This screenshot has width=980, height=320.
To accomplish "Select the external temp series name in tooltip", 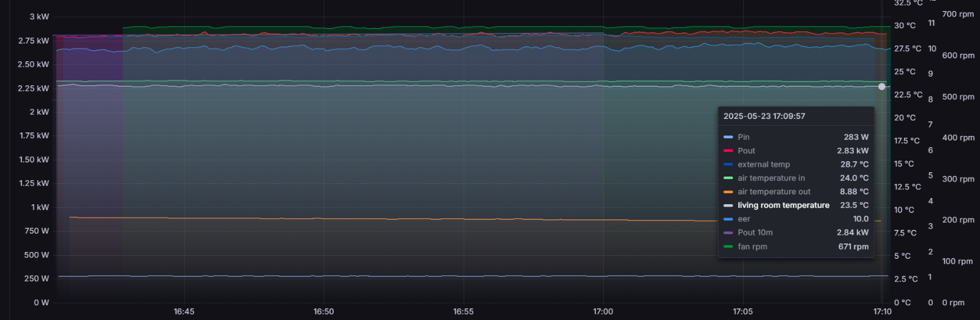I will coord(764,164).
